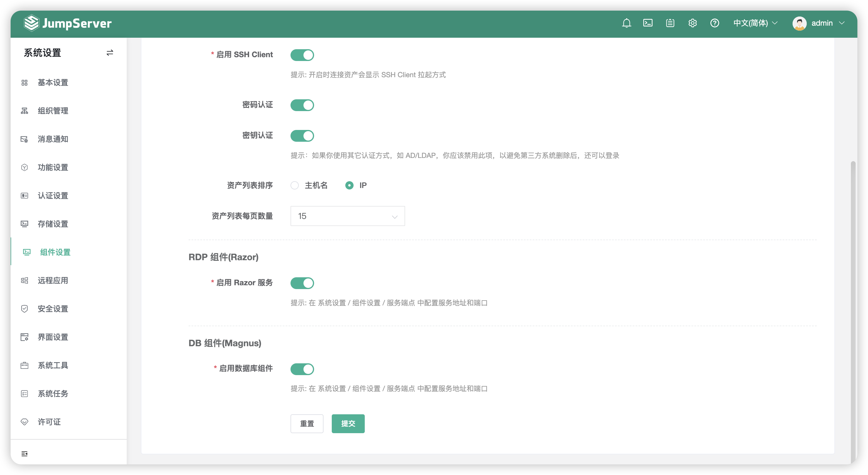Click the 消息通知 mail icon

tap(24, 139)
